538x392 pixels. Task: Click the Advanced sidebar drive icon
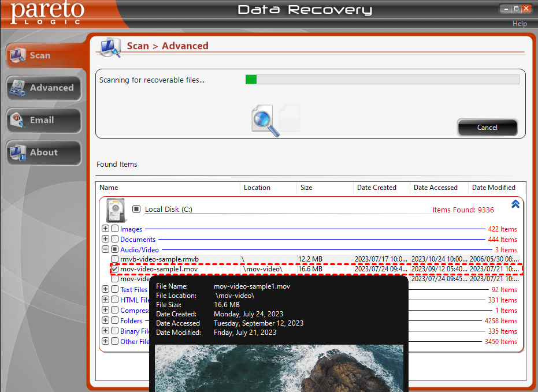17,88
